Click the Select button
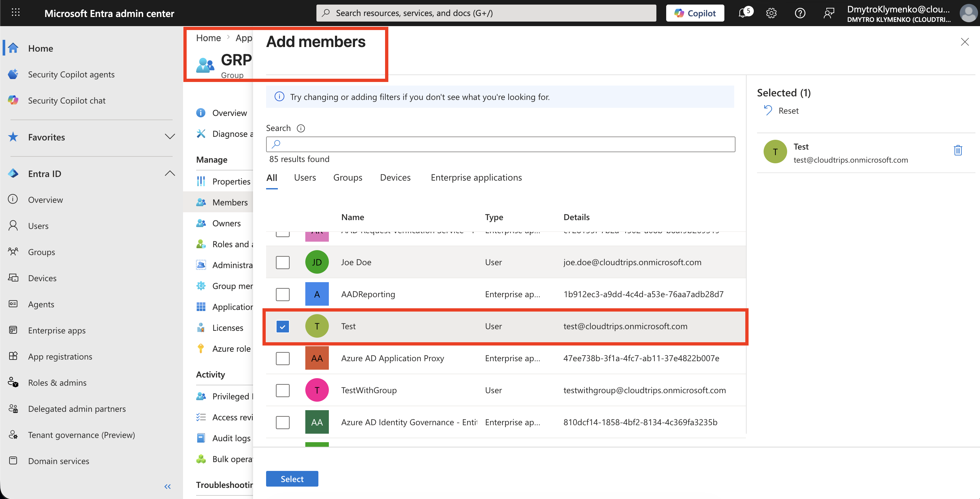This screenshot has width=980, height=499. tap(292, 479)
